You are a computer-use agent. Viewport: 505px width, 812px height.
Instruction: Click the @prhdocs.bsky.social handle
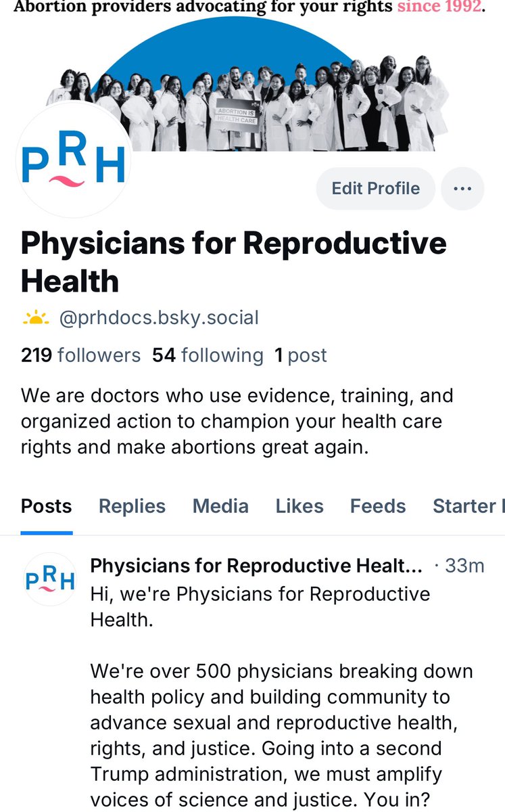coord(159,317)
